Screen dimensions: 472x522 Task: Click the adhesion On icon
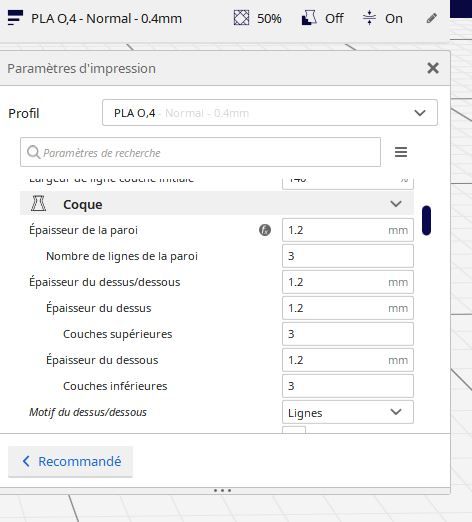[369, 18]
